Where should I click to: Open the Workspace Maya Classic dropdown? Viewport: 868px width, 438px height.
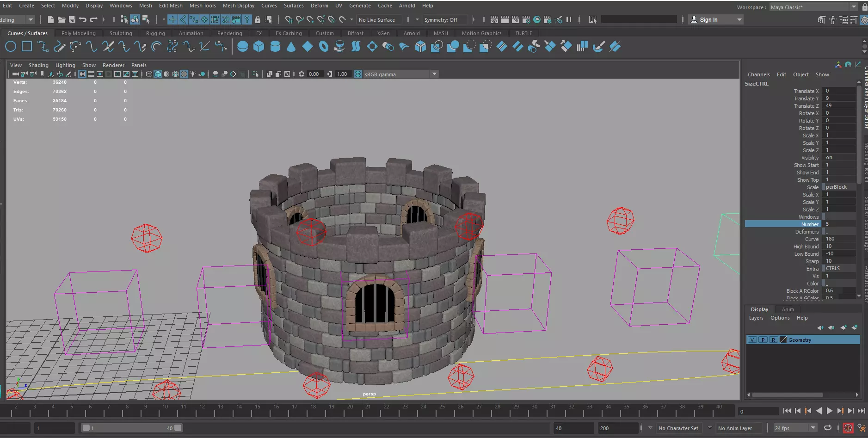pos(814,7)
